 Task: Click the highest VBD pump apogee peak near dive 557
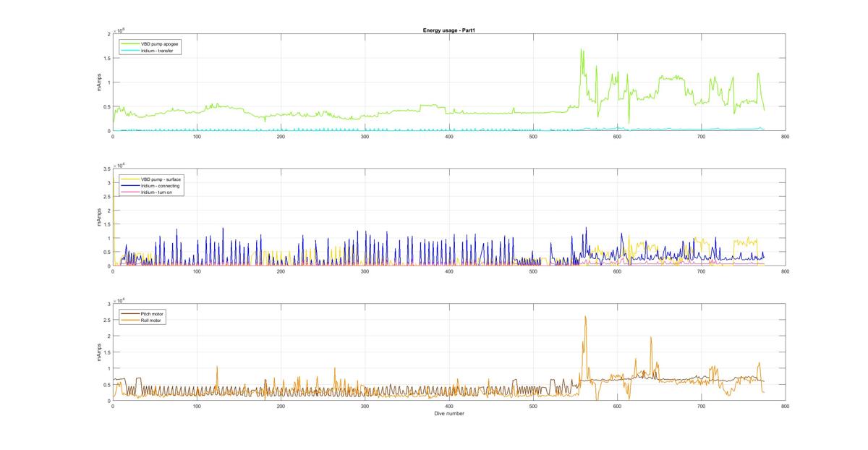(x=582, y=50)
